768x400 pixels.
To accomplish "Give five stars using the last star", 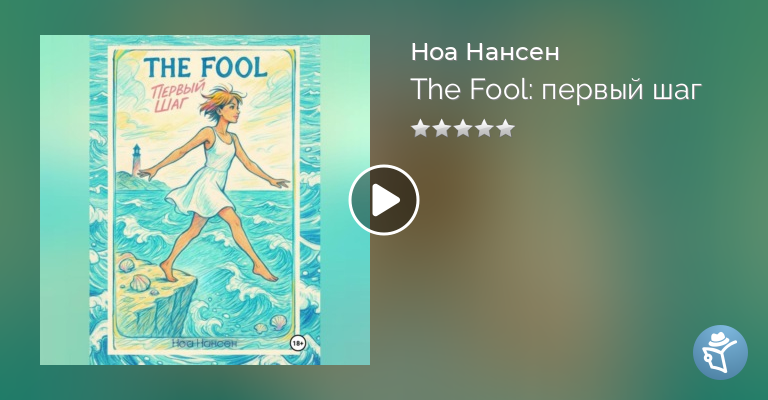I will pos(505,128).
